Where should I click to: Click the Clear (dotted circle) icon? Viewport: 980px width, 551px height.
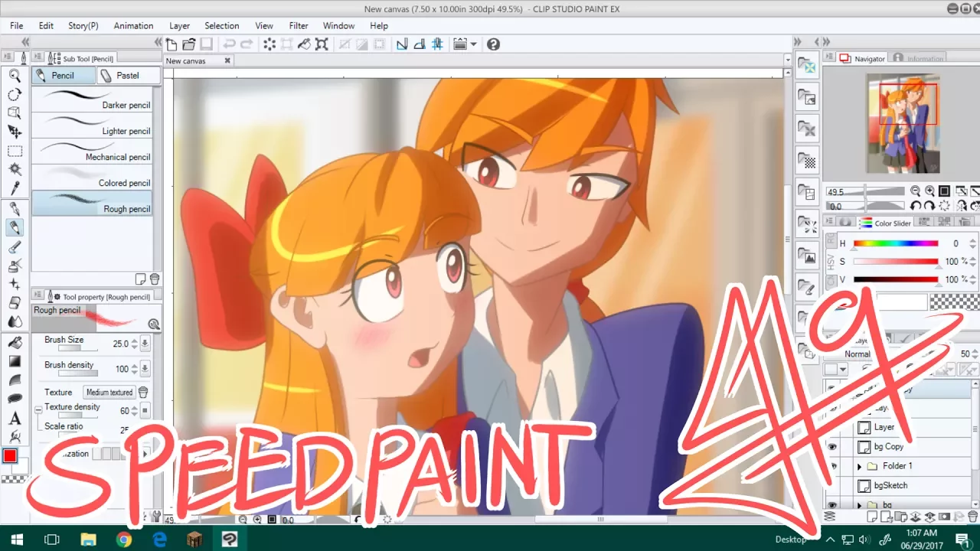pos(269,44)
